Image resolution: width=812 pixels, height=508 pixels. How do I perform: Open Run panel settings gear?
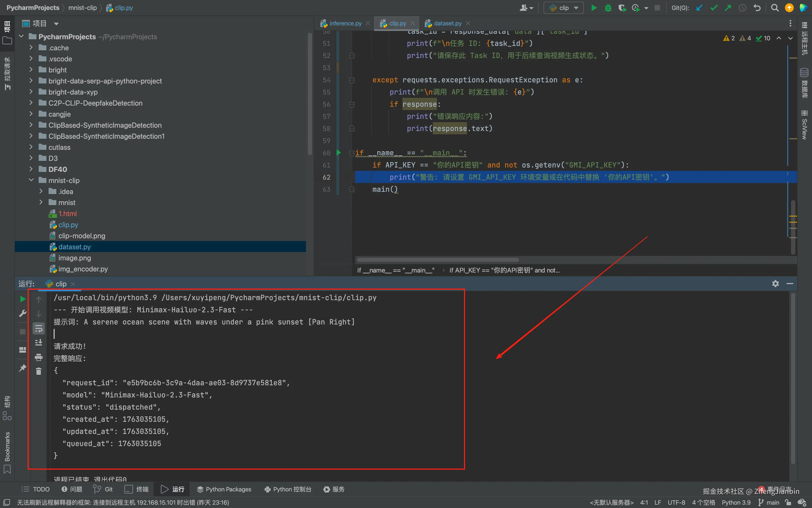tap(775, 284)
